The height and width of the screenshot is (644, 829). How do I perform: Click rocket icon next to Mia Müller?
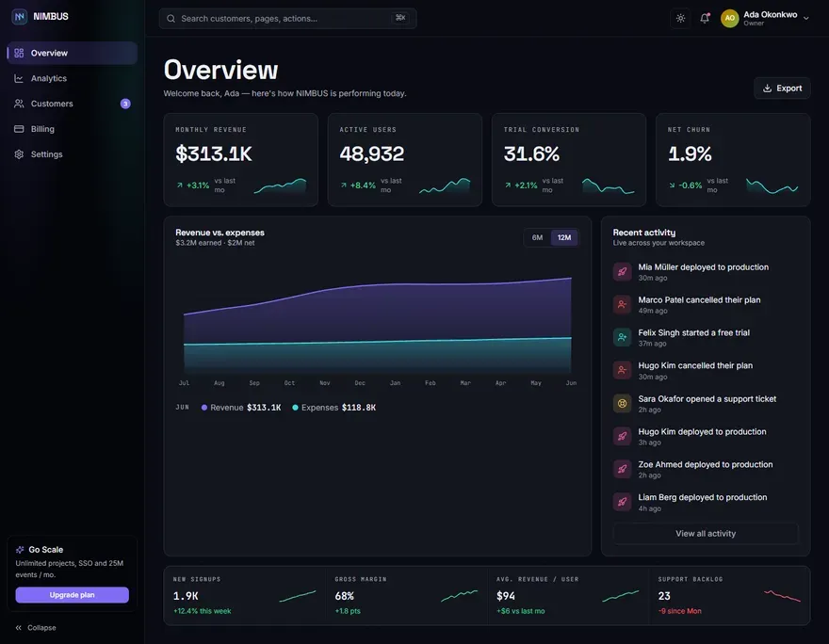(x=623, y=271)
